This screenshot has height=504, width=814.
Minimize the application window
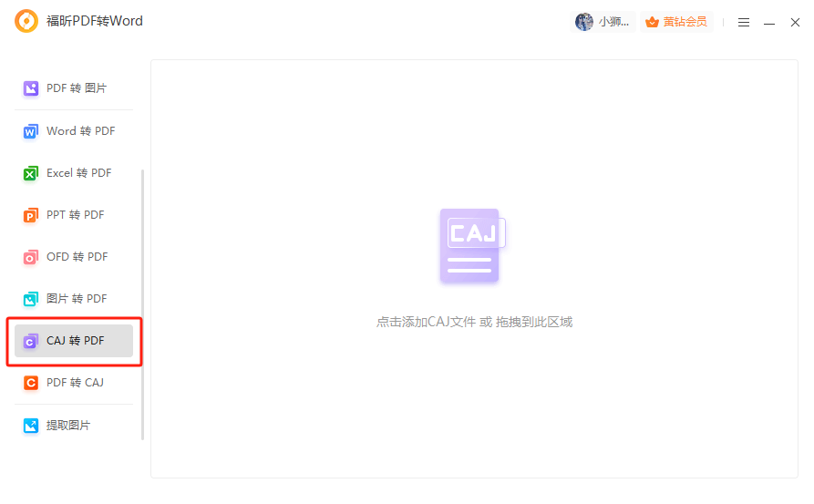[x=769, y=22]
